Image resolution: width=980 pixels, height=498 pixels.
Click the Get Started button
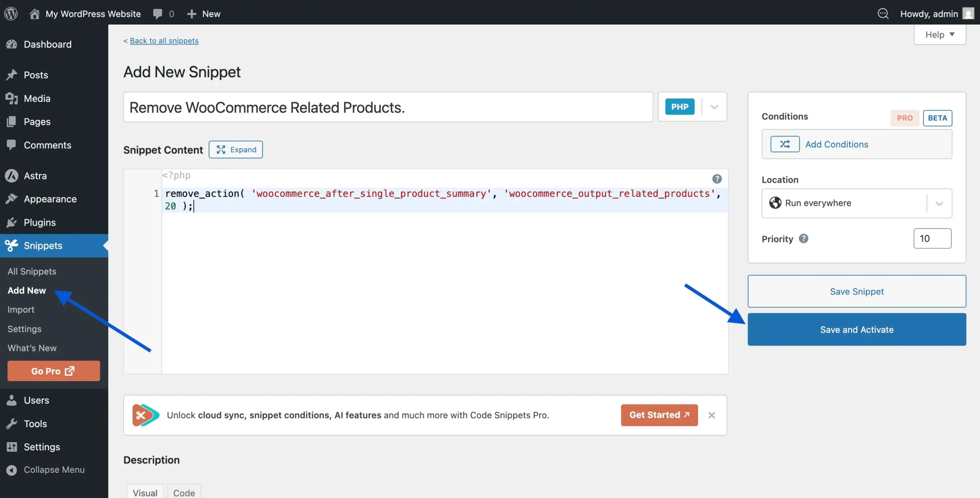(x=659, y=415)
